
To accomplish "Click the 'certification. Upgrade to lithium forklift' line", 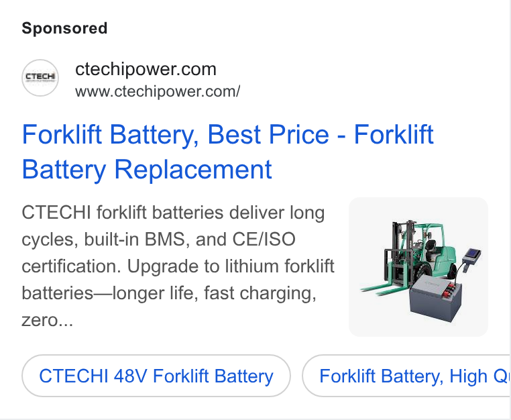I will [178, 266].
